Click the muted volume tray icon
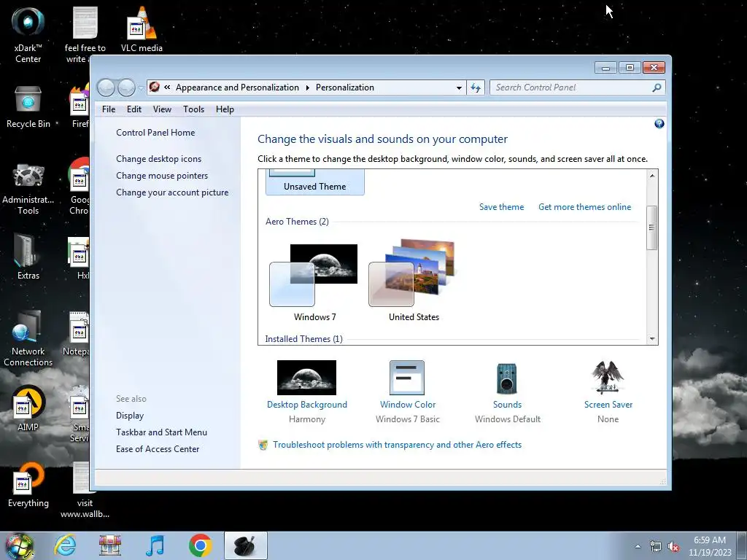The width and height of the screenshot is (747, 560). pyautogui.click(x=673, y=547)
